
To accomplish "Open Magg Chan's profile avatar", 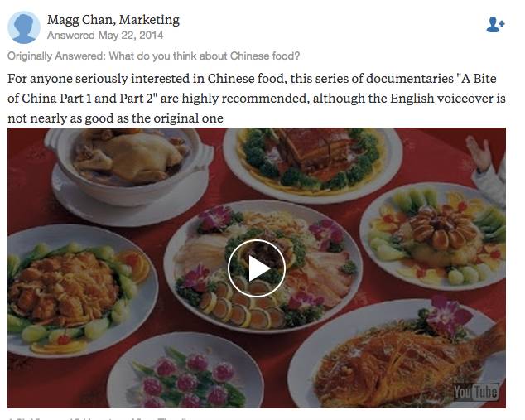I will [24, 27].
